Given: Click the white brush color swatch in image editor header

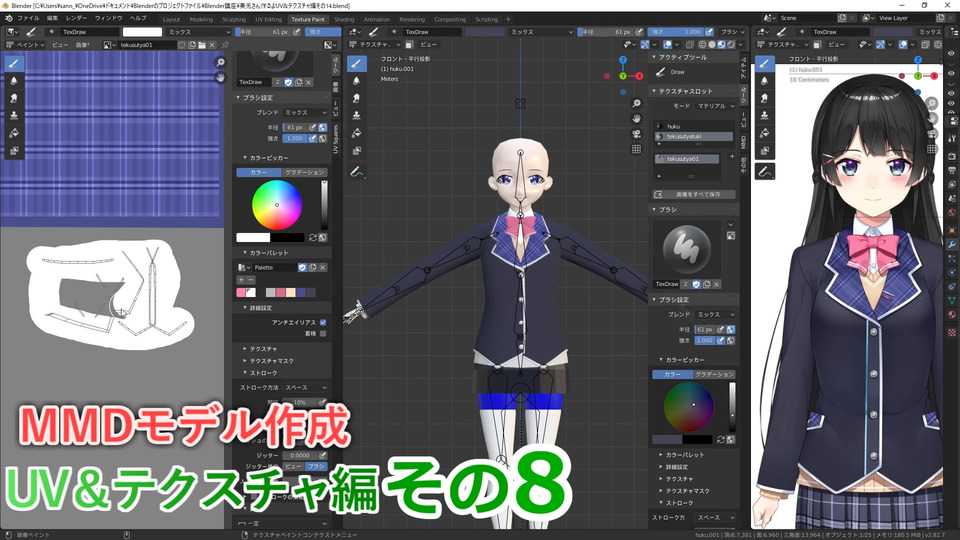Looking at the screenshot, I should (x=142, y=32).
